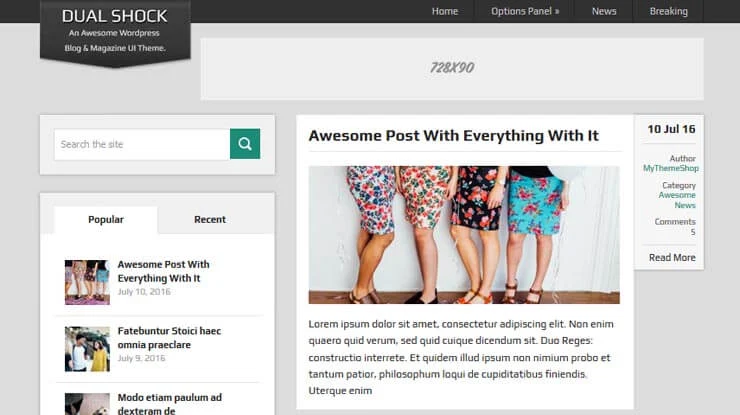The image size is (740, 415).
Task: Click date text 'July 9, 2016'
Action: [141, 358]
